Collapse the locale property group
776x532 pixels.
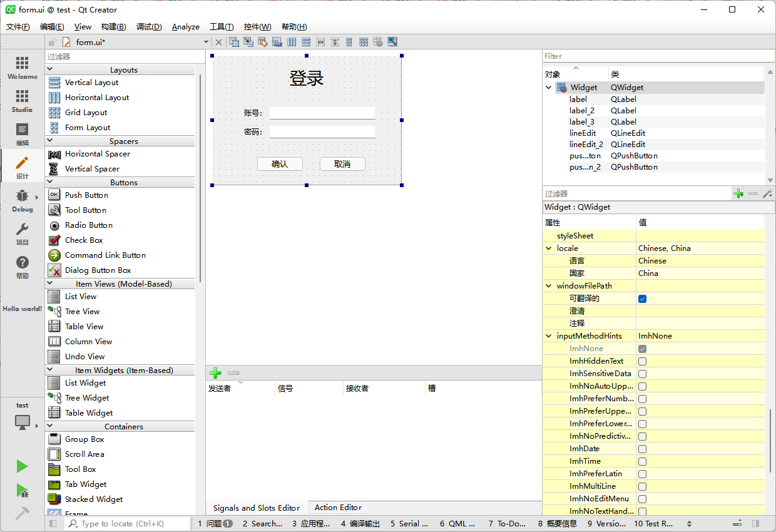549,248
